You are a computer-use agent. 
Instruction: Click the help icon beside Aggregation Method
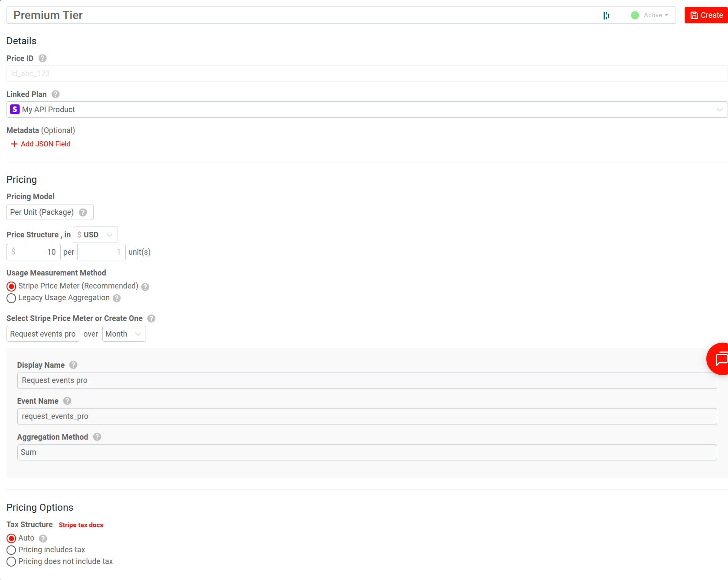coord(97,437)
